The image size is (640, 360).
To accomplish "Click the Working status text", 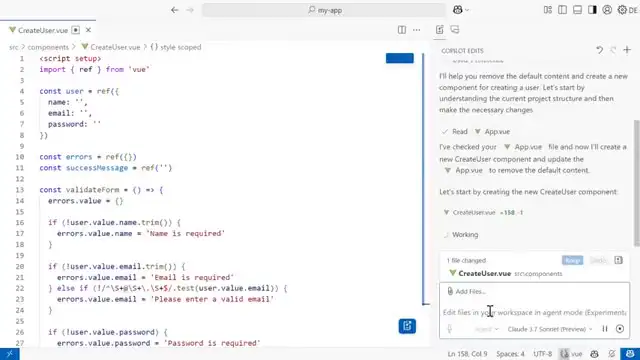I will click(x=465, y=235).
